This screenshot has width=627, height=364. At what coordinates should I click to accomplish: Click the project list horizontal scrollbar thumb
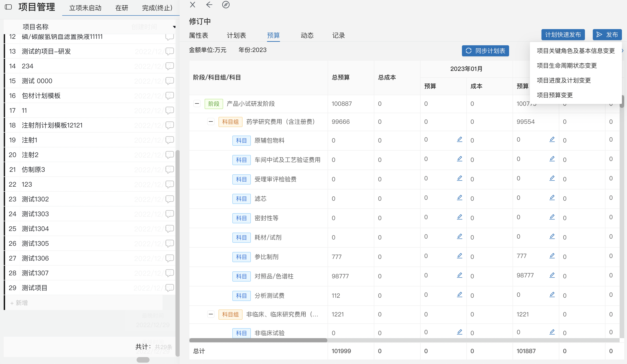point(143,360)
